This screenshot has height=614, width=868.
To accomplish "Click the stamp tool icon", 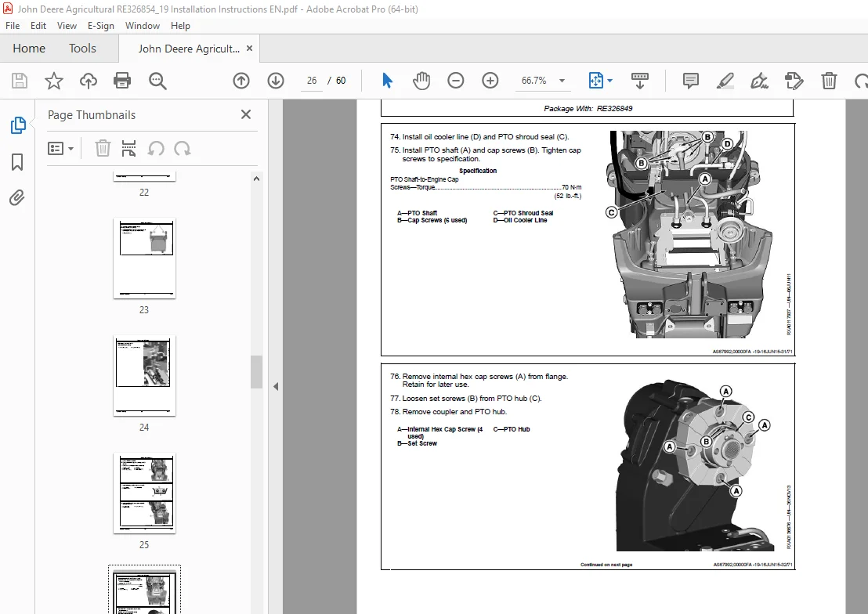I will point(794,81).
